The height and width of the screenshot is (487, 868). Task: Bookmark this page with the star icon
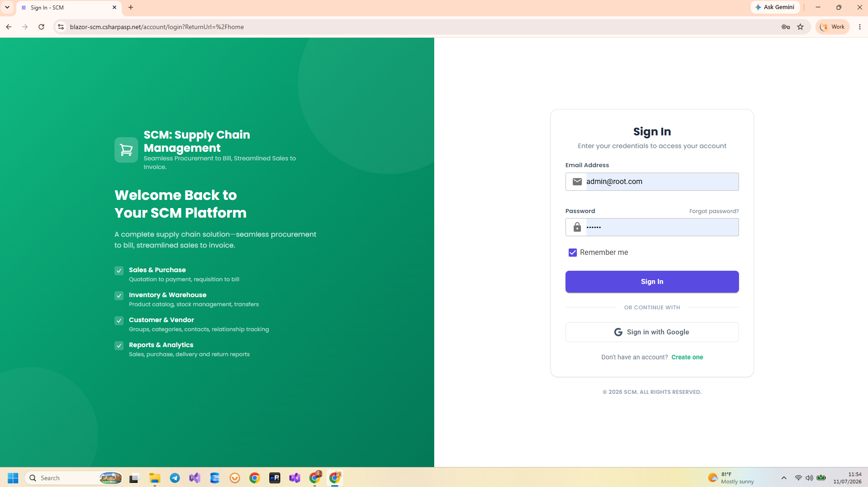(800, 27)
